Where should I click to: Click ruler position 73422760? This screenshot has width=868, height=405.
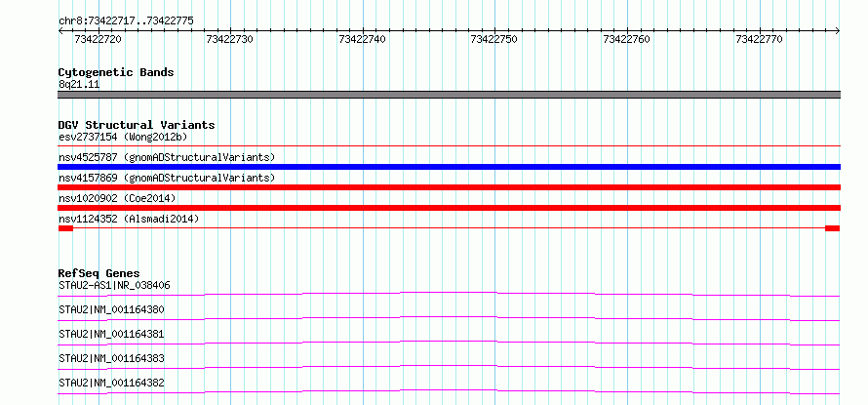coord(627,39)
